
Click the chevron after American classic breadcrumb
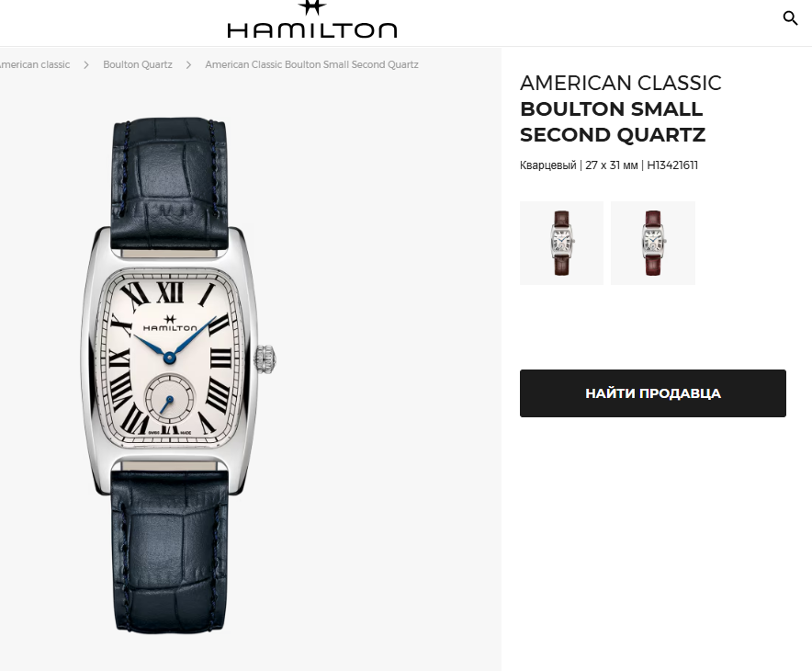pos(86,64)
